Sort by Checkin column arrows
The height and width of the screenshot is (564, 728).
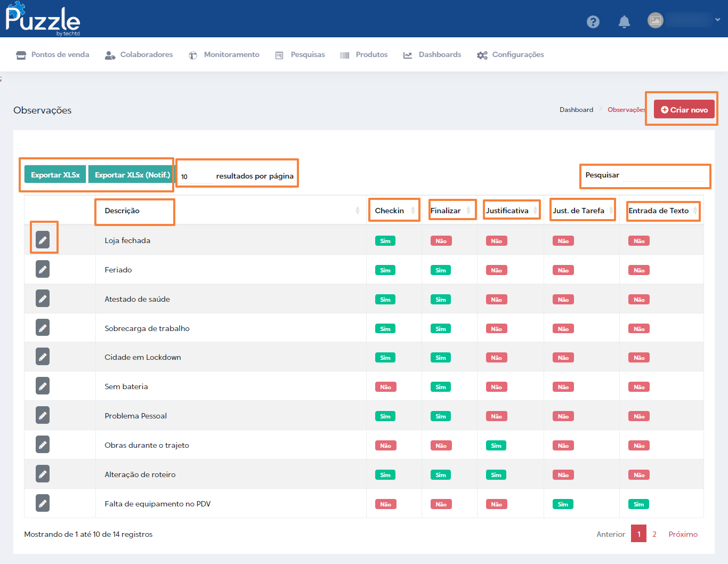(x=413, y=211)
